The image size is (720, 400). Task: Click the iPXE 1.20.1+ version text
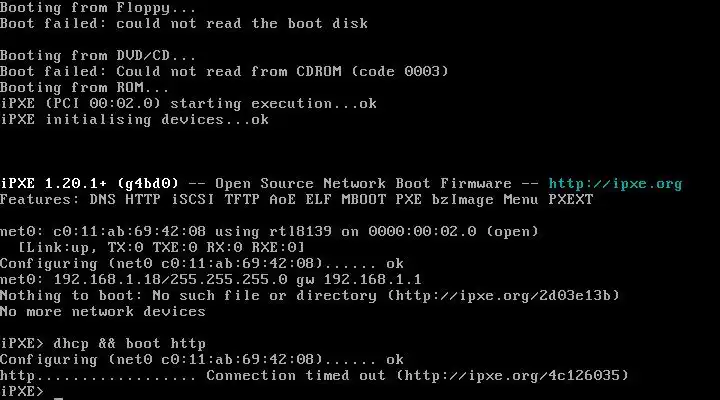(x=54, y=184)
